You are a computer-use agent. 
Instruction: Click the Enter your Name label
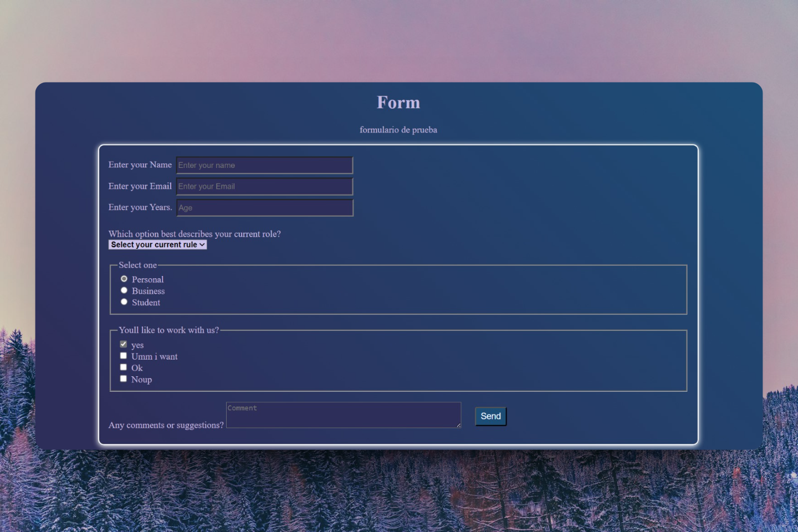pyautogui.click(x=140, y=165)
